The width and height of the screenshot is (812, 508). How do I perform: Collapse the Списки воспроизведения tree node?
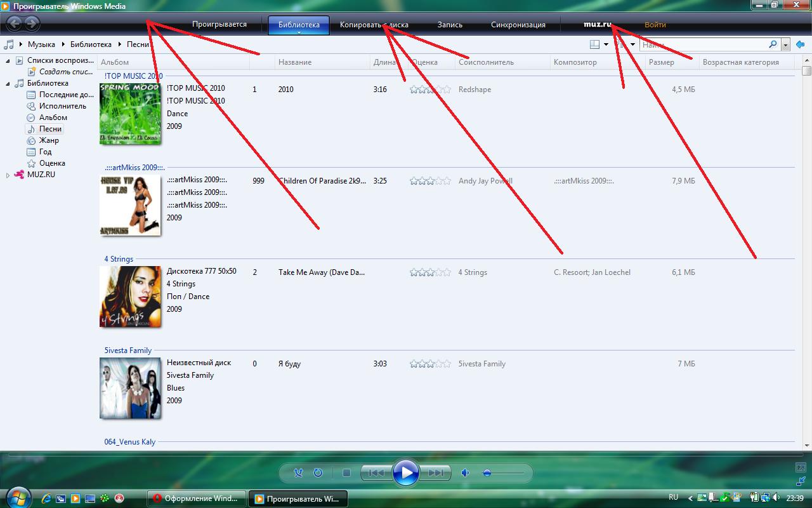(8, 60)
